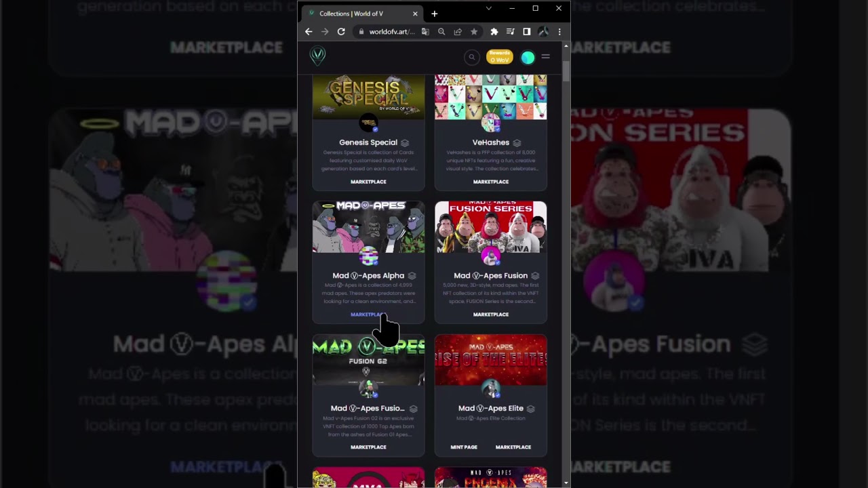Open the translate page icon in address bar
Screen dimensions: 868x488
pyautogui.click(x=425, y=32)
